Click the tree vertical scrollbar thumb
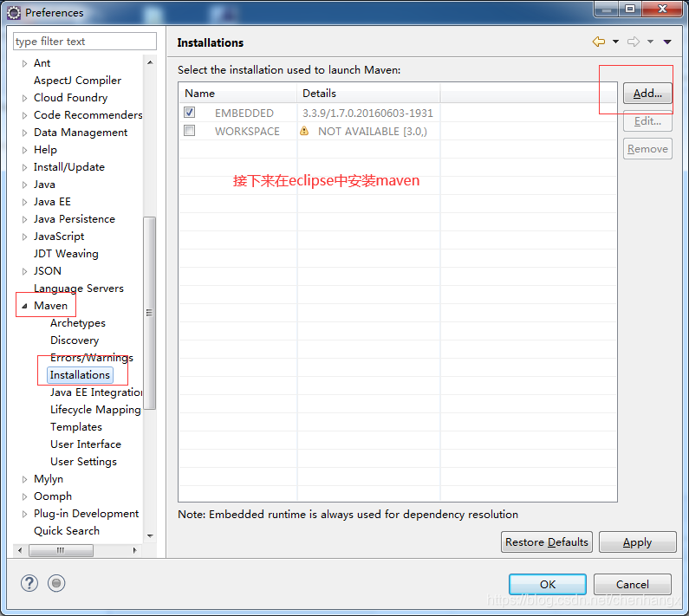Image resolution: width=689 pixels, height=616 pixels. click(x=150, y=313)
